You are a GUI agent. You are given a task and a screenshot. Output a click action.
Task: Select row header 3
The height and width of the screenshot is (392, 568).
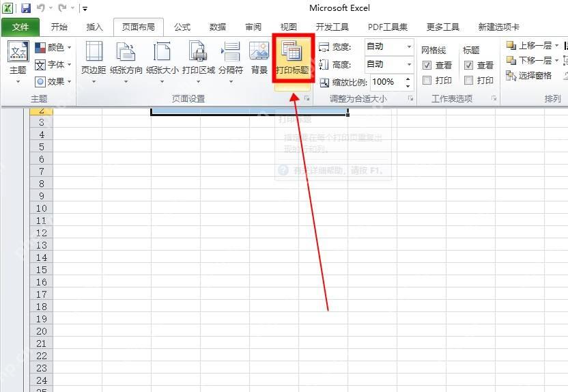tap(41, 122)
